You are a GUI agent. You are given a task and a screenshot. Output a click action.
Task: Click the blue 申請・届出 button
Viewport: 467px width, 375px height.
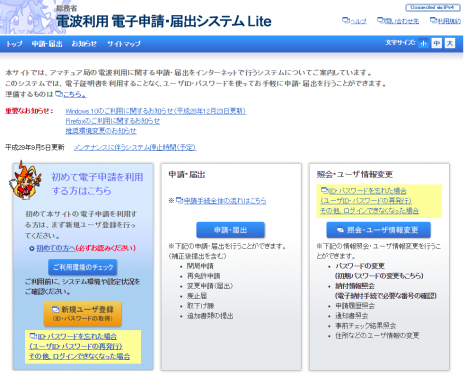coord(230,230)
